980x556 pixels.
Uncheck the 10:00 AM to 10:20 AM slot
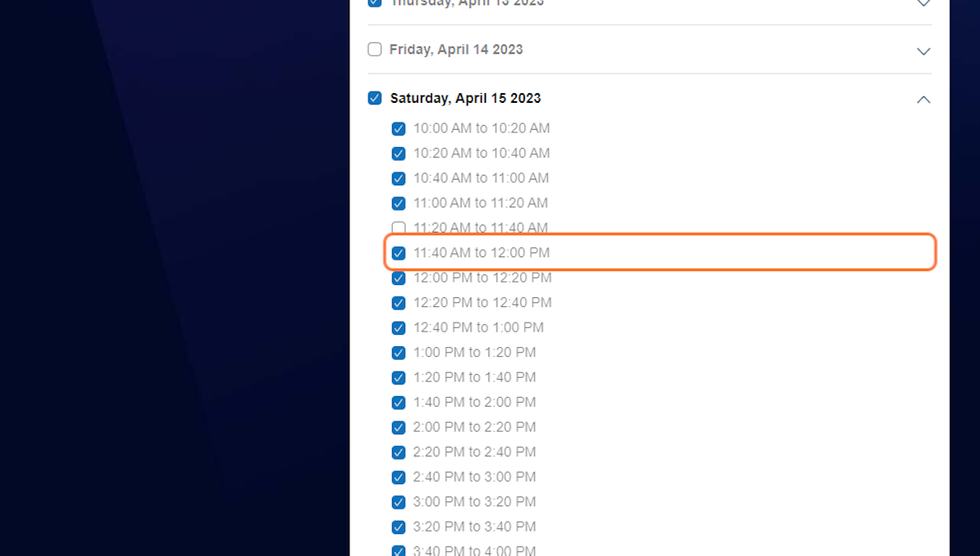click(399, 128)
